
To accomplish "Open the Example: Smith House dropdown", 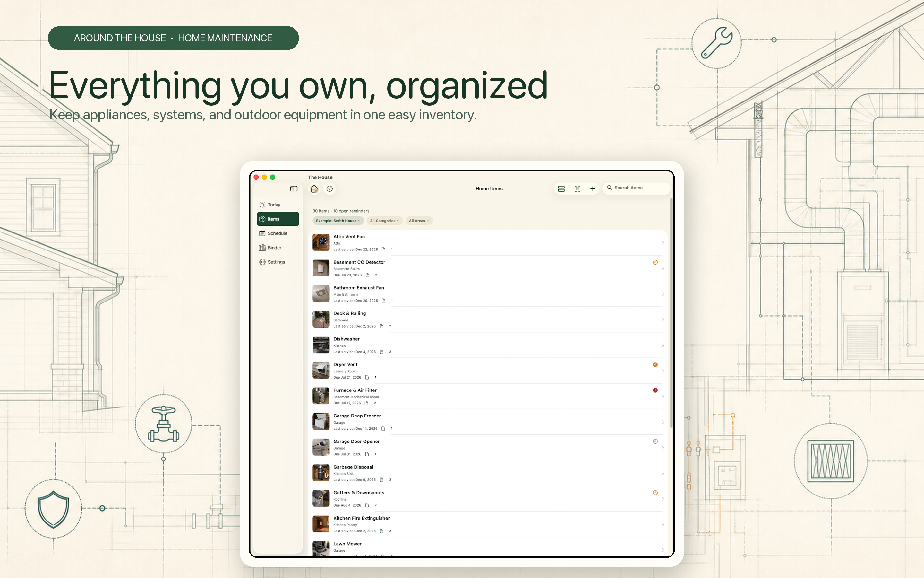I will pyautogui.click(x=338, y=221).
